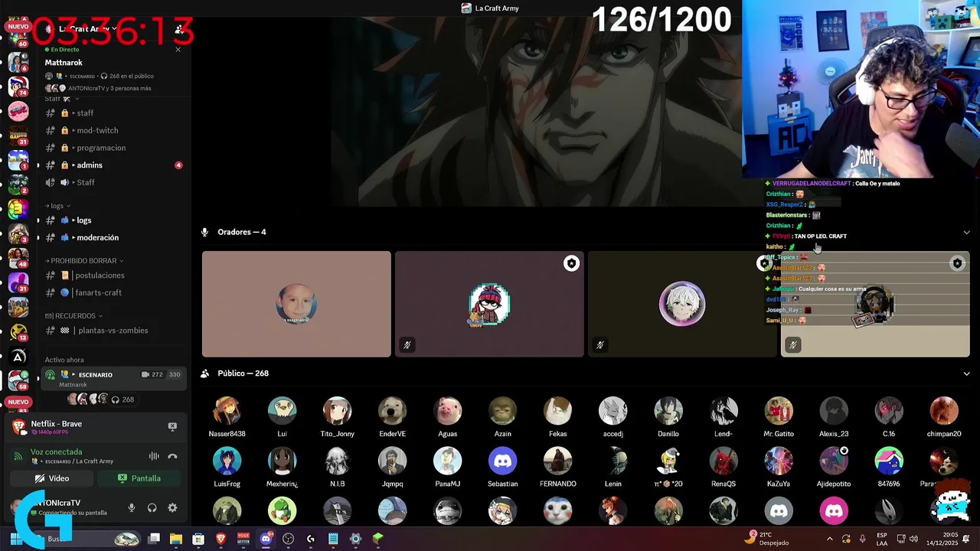The width and height of the screenshot is (980, 551).
Task: Open Brave browser from Windows taskbar
Action: point(220,539)
